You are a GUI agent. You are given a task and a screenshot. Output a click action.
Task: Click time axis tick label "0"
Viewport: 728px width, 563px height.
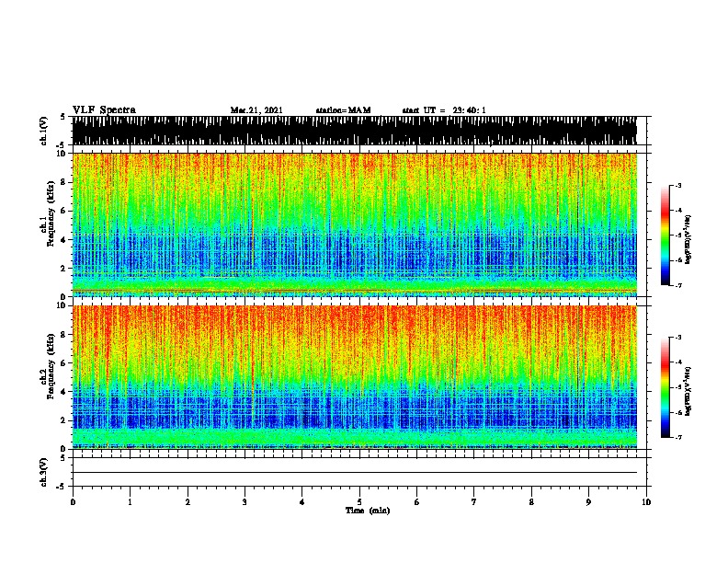coord(73,502)
